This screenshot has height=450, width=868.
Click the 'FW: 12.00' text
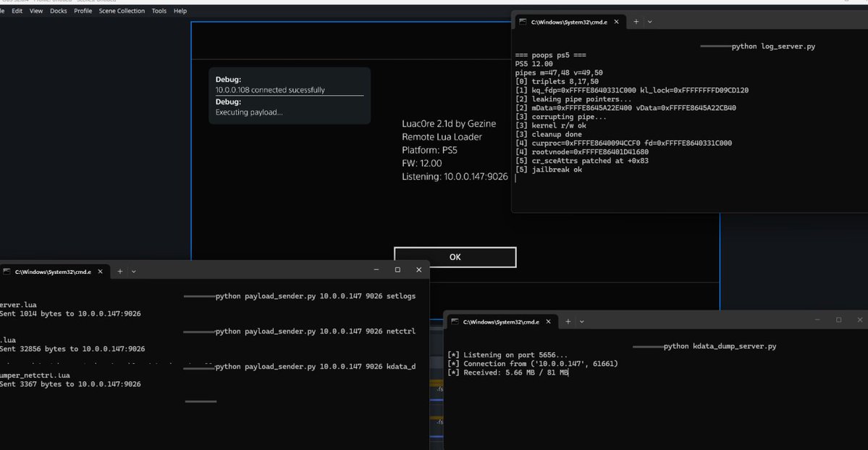pos(422,164)
